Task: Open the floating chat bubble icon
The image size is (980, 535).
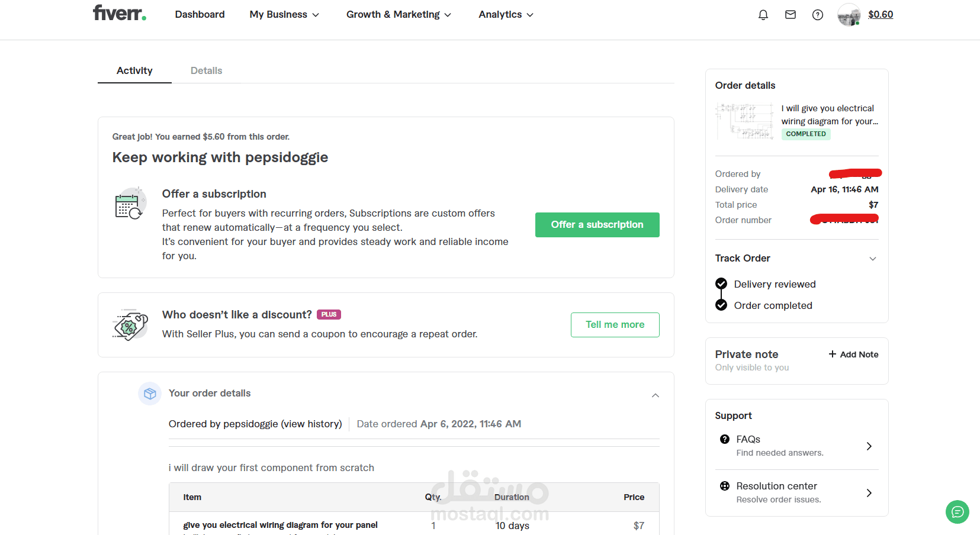Action: 957,512
